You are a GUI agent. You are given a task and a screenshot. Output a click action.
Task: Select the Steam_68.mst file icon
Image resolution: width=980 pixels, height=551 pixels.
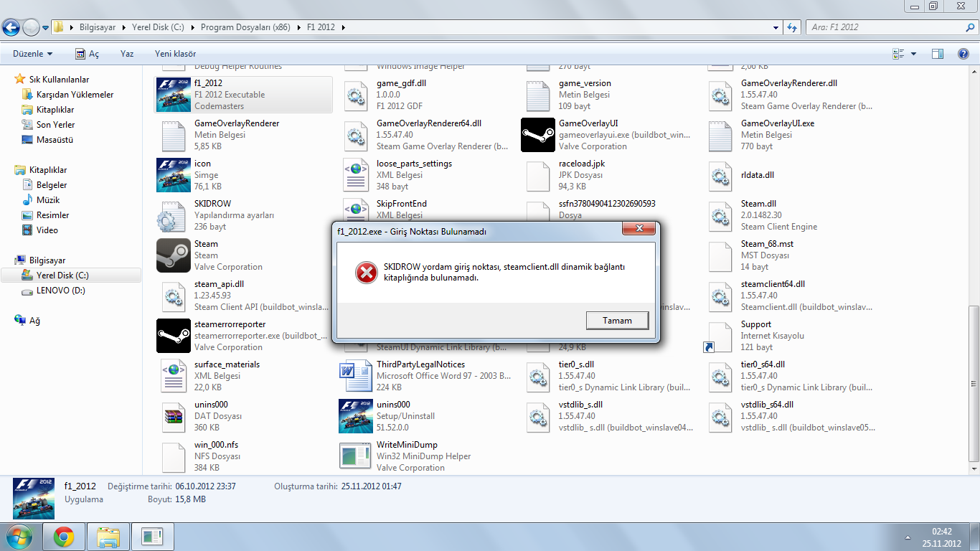(720, 255)
